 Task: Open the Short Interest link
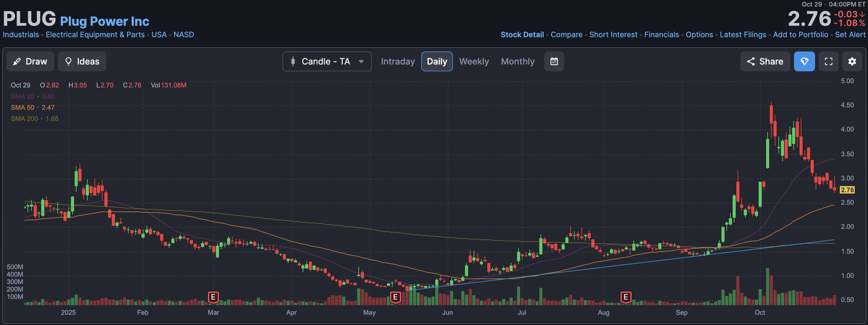tap(613, 34)
